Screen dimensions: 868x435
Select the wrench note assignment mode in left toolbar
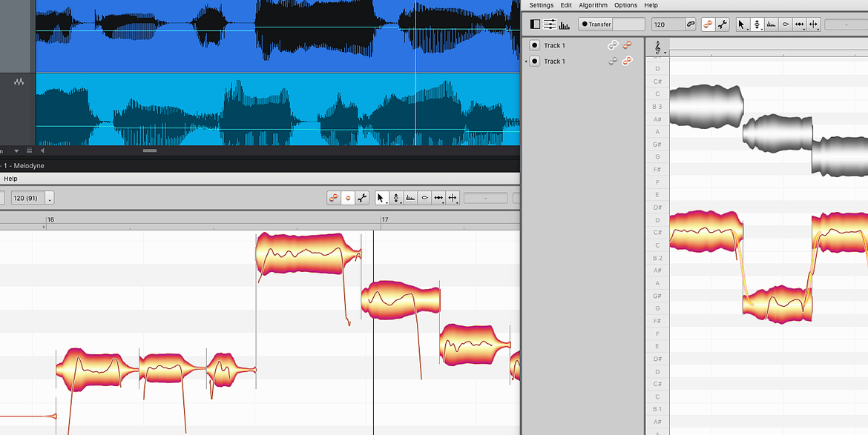362,198
